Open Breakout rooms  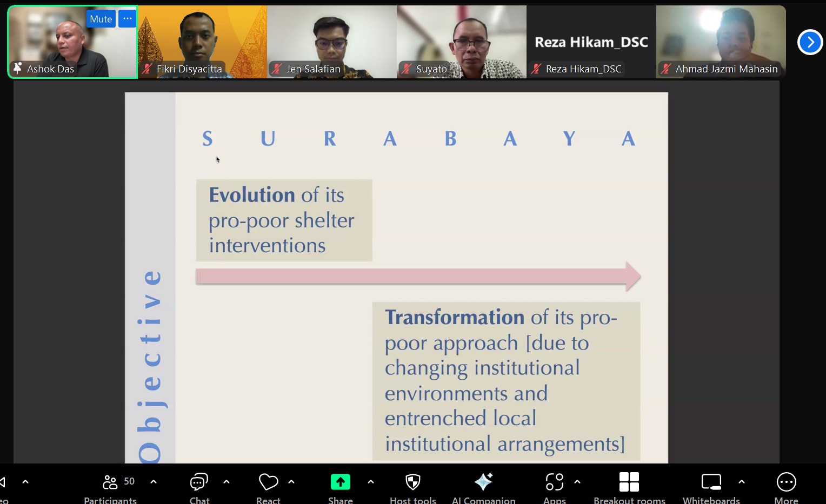click(629, 482)
